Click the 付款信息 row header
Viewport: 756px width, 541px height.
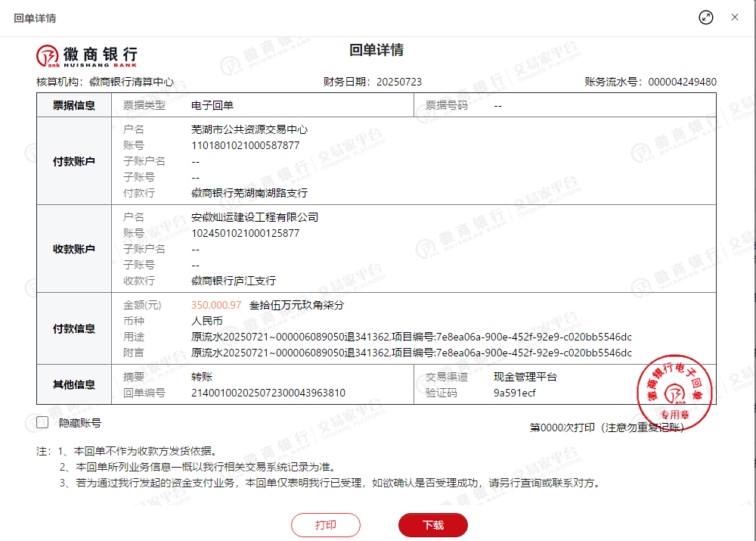coord(73,329)
